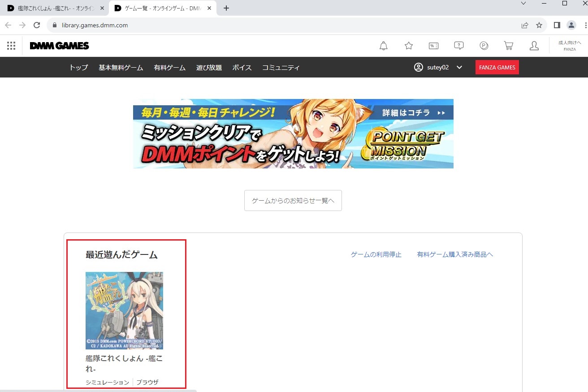Click the FANZA GAMES button

tap(497, 68)
